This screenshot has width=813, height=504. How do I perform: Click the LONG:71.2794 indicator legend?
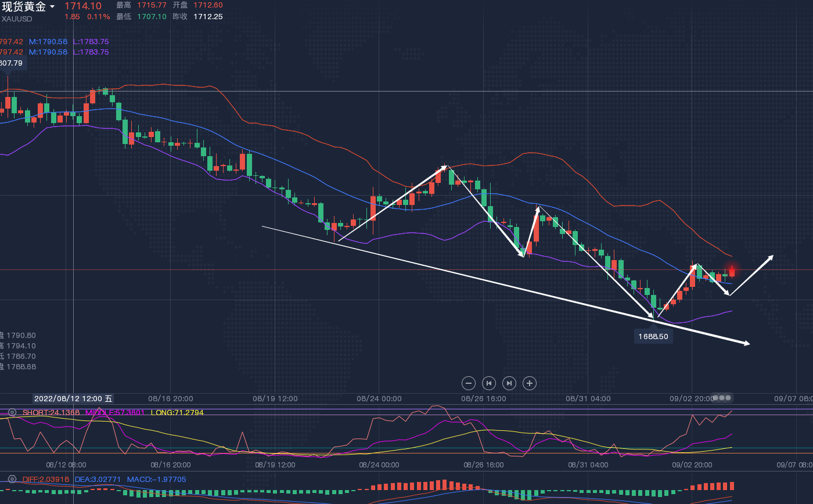point(177,413)
